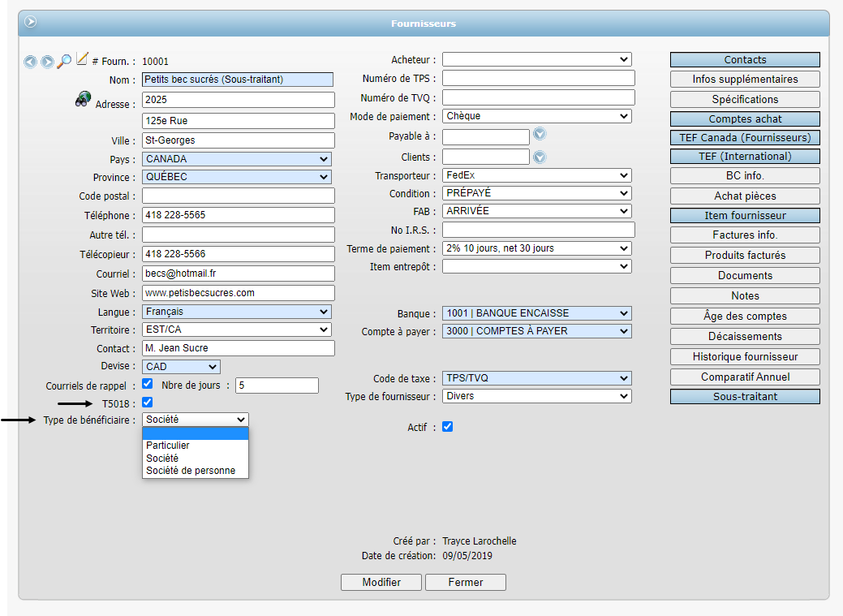The width and height of the screenshot is (843, 616).
Task: Open the Mode de paiement dropdown
Action: pos(536,116)
